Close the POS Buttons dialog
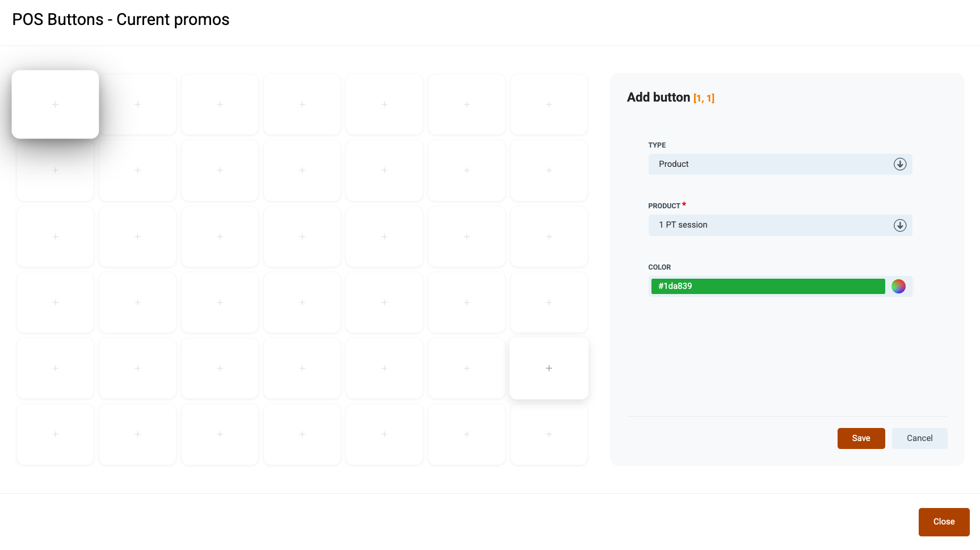 click(x=944, y=522)
